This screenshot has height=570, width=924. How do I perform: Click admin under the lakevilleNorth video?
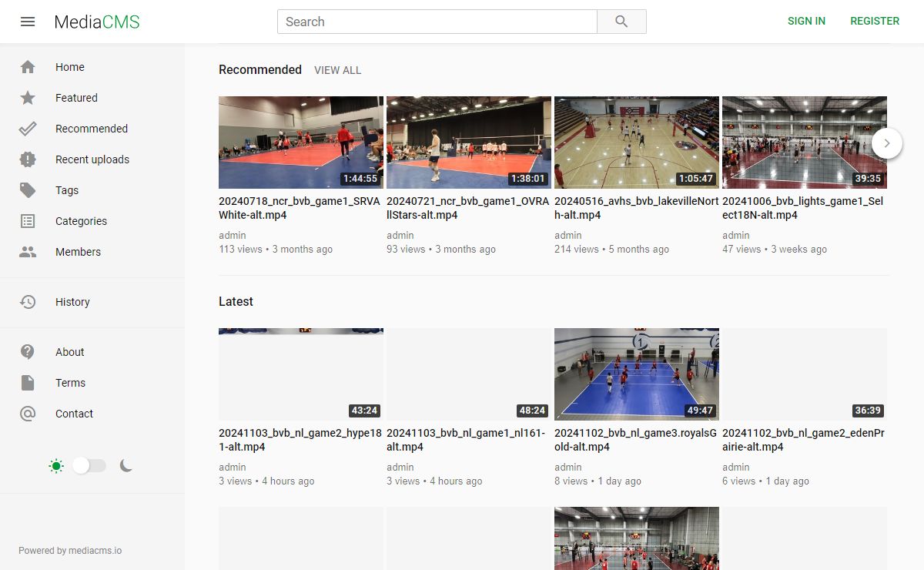[568, 236]
